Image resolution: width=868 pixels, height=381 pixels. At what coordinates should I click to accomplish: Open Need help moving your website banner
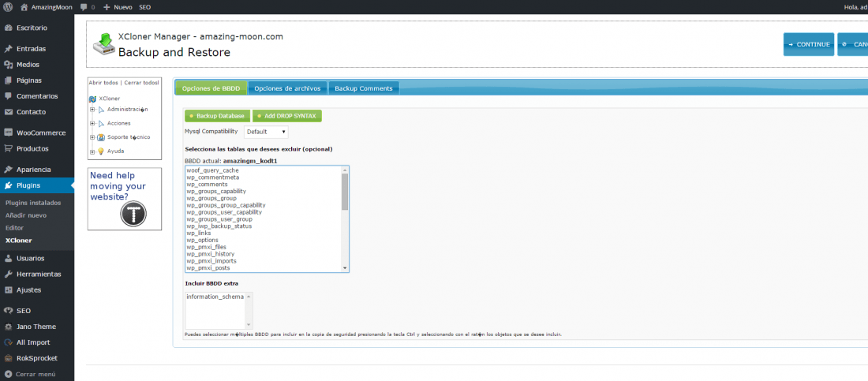(x=125, y=199)
